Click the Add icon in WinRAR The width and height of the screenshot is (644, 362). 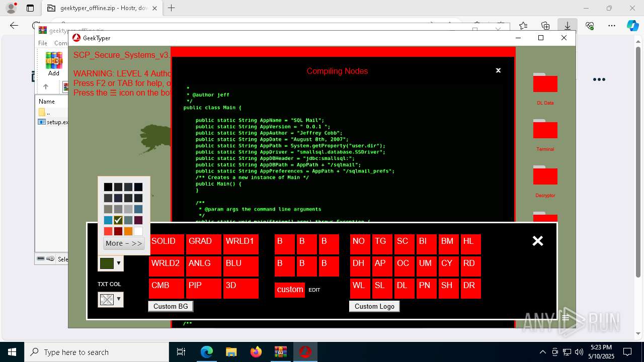coord(54,64)
